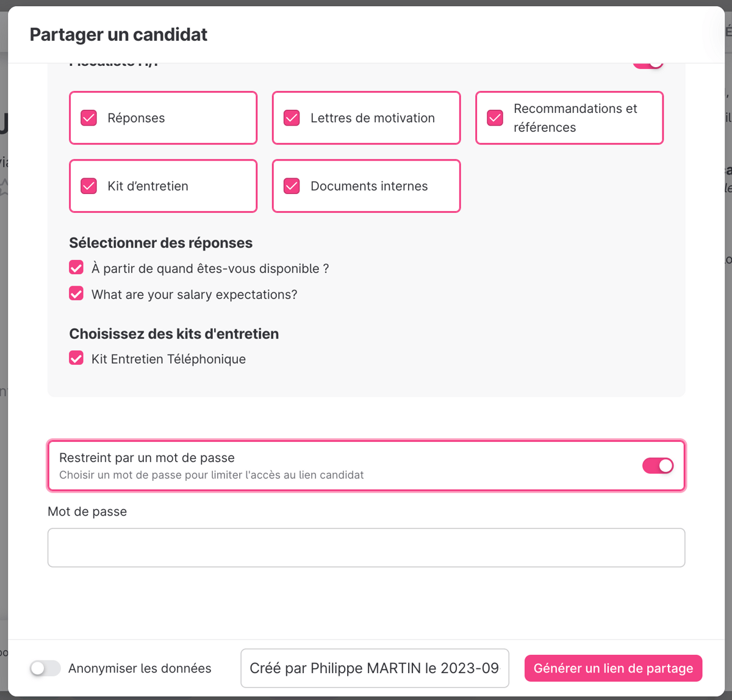Click the 'Partager un candidat' dialog title
The height and width of the screenshot is (700, 732).
[118, 35]
